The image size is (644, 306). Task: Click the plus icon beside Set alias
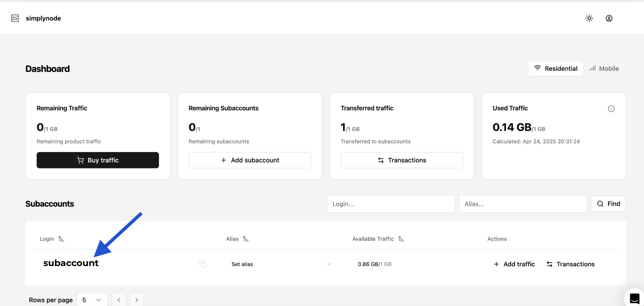click(x=329, y=264)
